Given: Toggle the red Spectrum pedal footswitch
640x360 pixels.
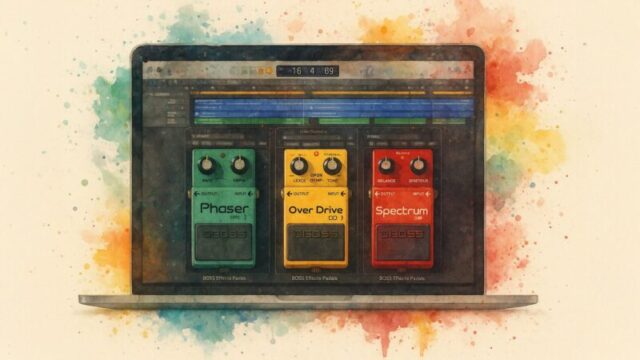Looking at the screenshot, I should [403, 242].
